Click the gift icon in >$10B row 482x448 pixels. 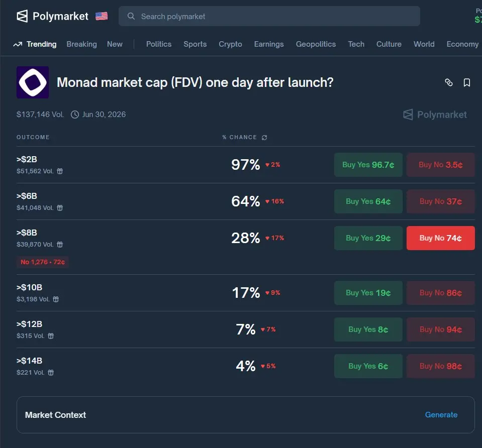[56, 299]
